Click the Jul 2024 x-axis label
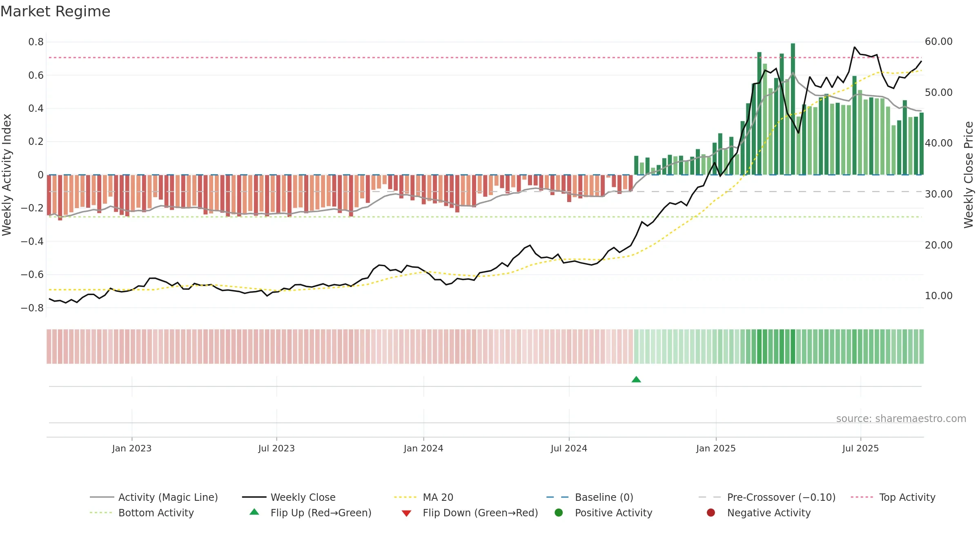This screenshot has height=551, width=980. tap(569, 448)
